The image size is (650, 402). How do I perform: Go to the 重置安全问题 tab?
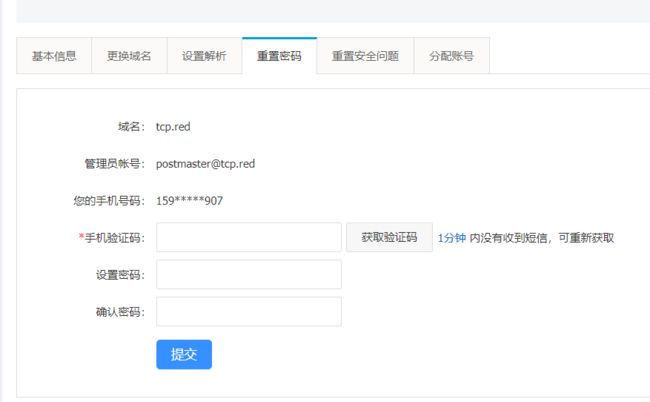coord(365,56)
